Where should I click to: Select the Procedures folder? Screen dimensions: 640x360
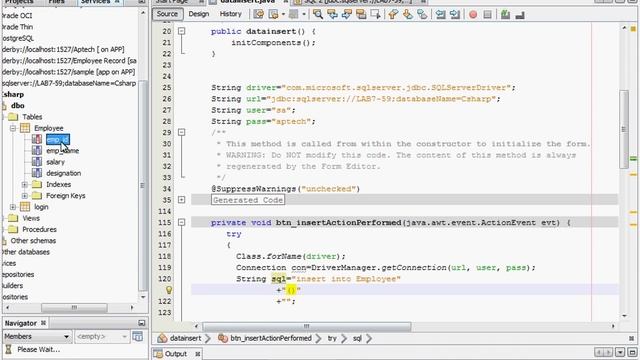(x=39, y=229)
